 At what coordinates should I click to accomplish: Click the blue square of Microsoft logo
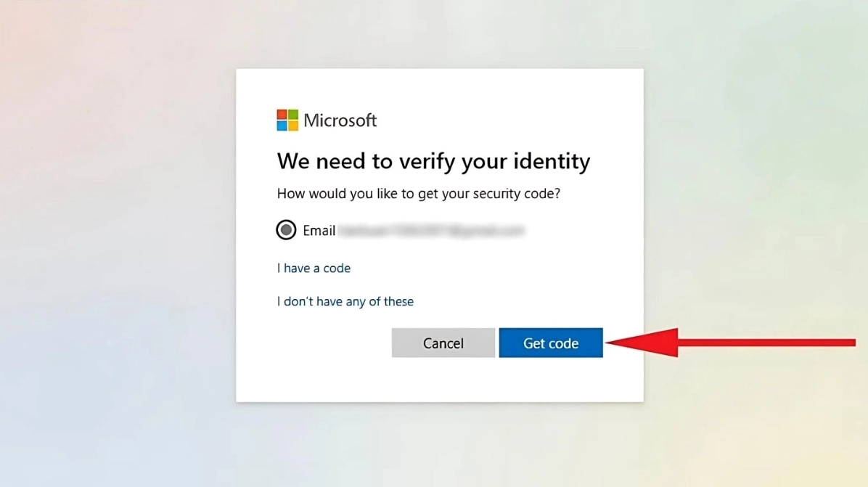point(282,126)
